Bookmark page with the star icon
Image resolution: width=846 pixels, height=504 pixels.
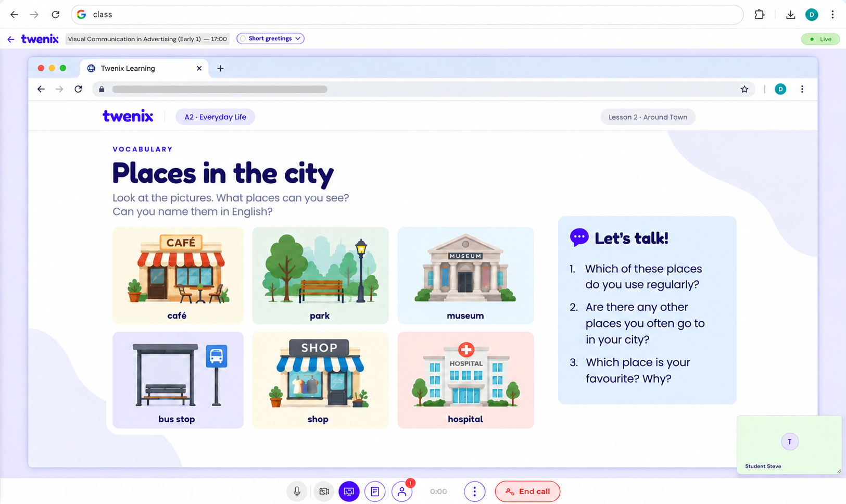coord(744,89)
